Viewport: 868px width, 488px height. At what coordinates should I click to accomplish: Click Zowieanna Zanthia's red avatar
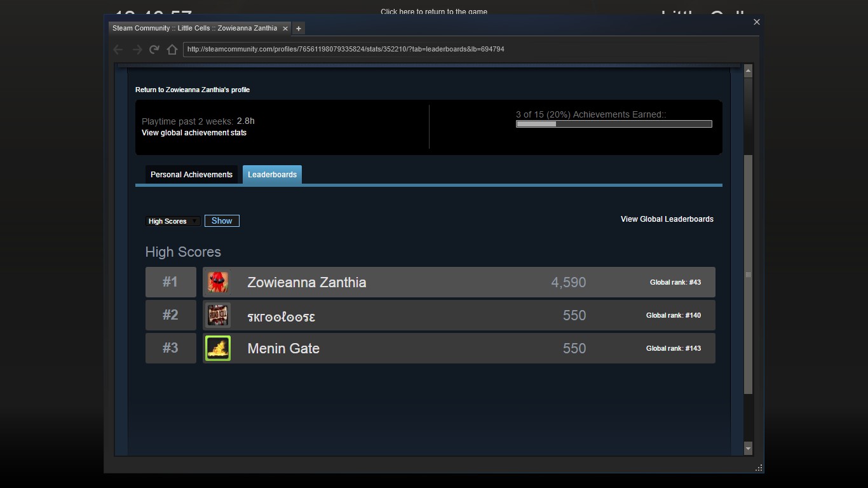(218, 282)
